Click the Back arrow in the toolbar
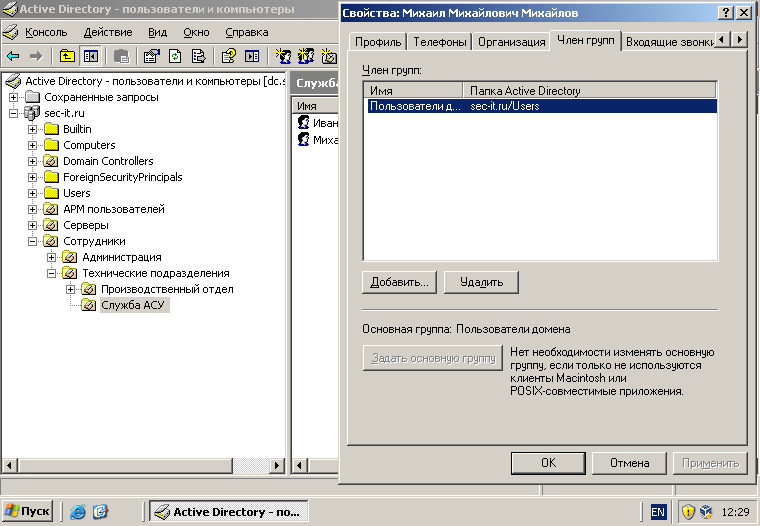 point(13,56)
